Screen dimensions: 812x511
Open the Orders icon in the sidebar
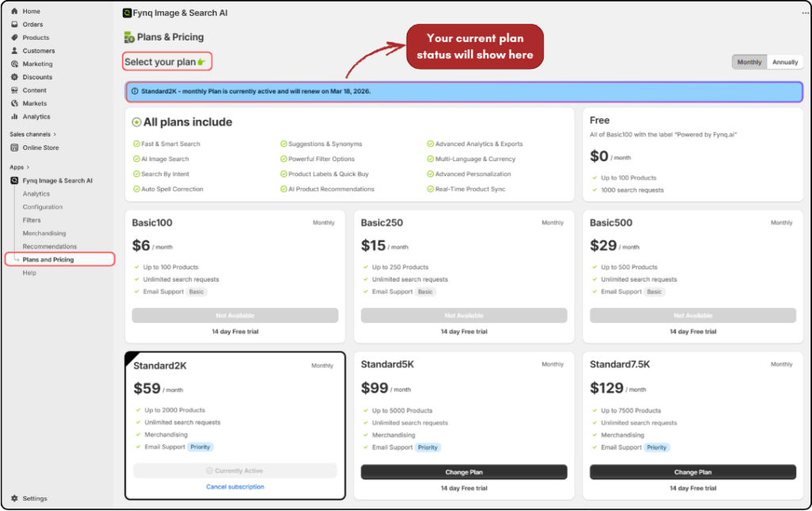point(14,25)
